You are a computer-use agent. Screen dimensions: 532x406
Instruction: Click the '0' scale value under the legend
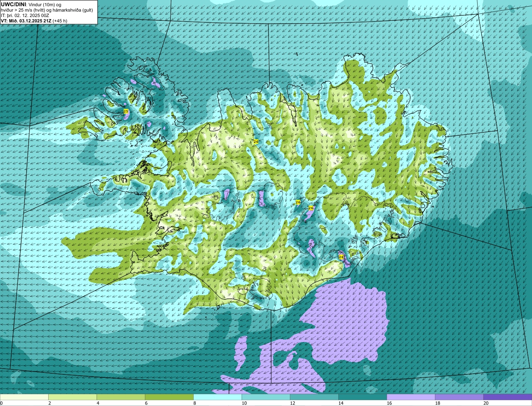click(1, 403)
